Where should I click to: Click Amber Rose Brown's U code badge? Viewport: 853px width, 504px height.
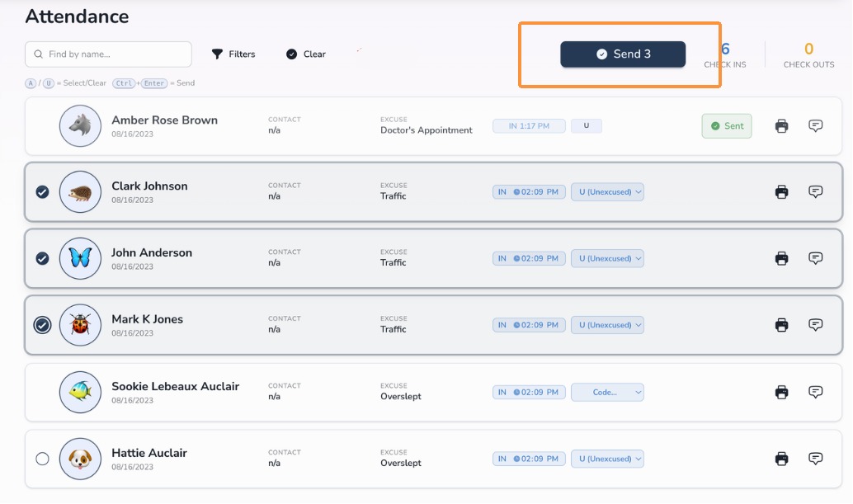coord(587,126)
